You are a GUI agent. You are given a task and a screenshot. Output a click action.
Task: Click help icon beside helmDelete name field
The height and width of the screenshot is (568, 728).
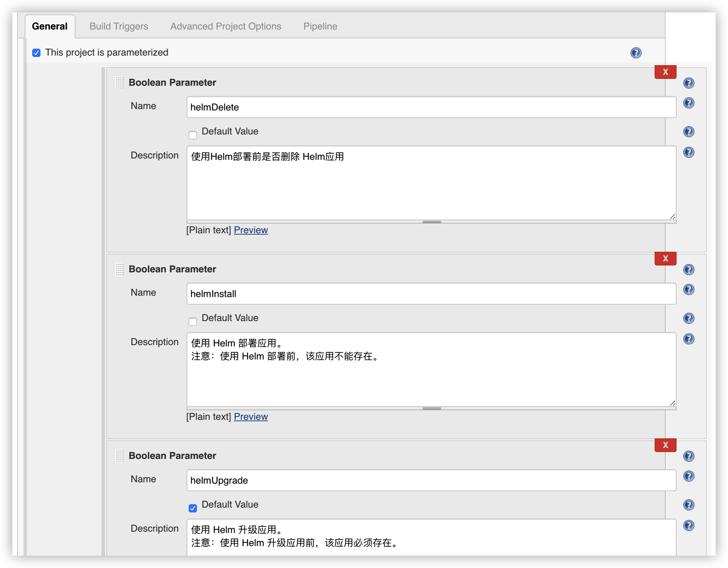(x=689, y=103)
